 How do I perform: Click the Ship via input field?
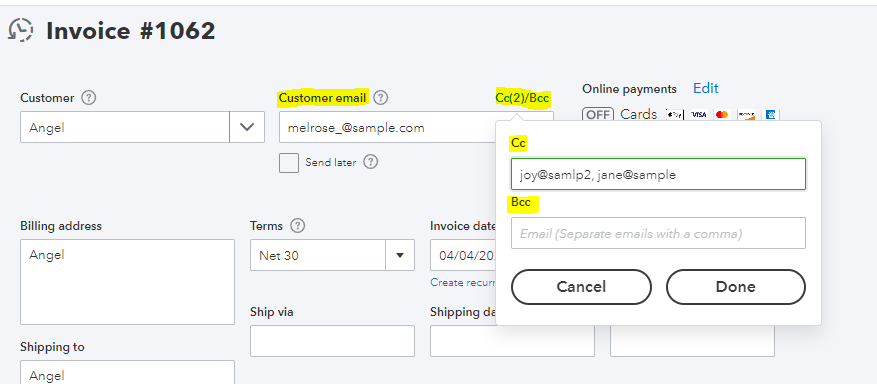coord(332,341)
